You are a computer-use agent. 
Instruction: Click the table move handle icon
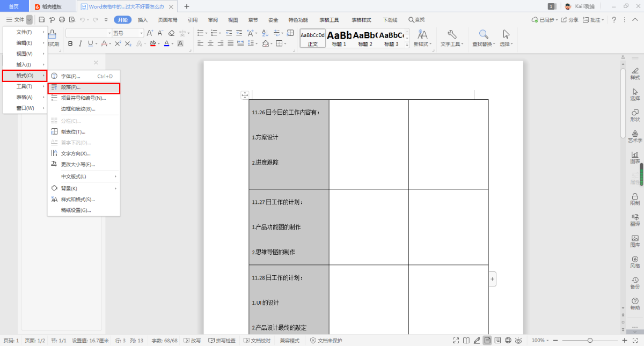pos(245,95)
